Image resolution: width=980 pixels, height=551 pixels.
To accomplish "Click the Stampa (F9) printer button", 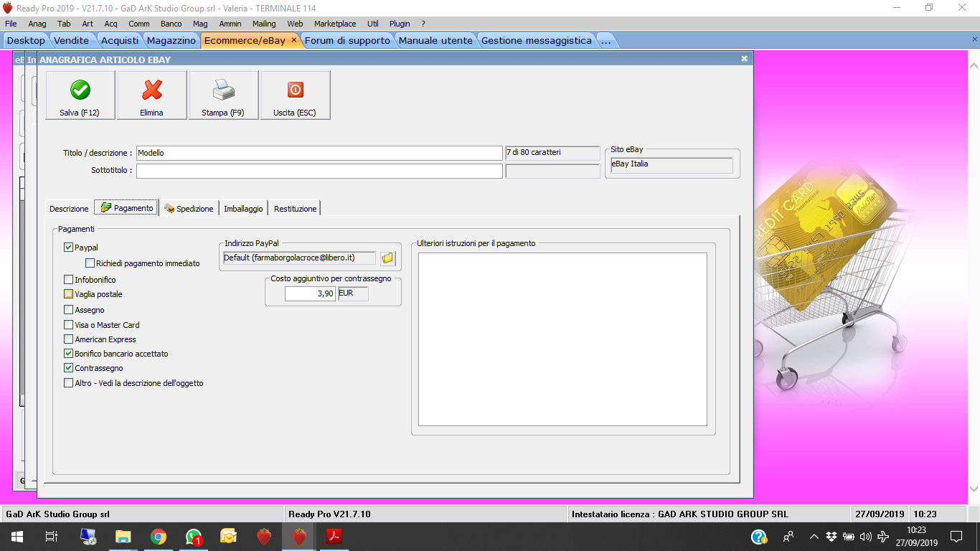I will [223, 95].
